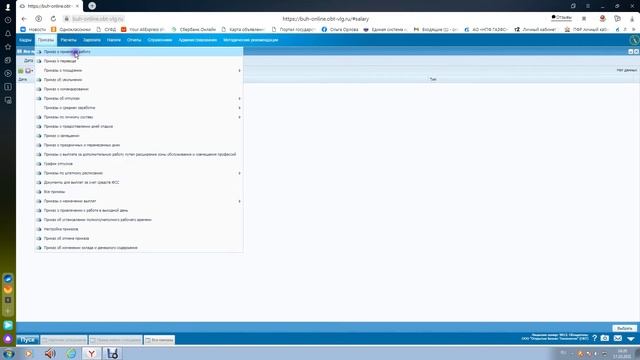
Task: Open browser downloads icon
Action: pyautogui.click(x=632, y=19)
